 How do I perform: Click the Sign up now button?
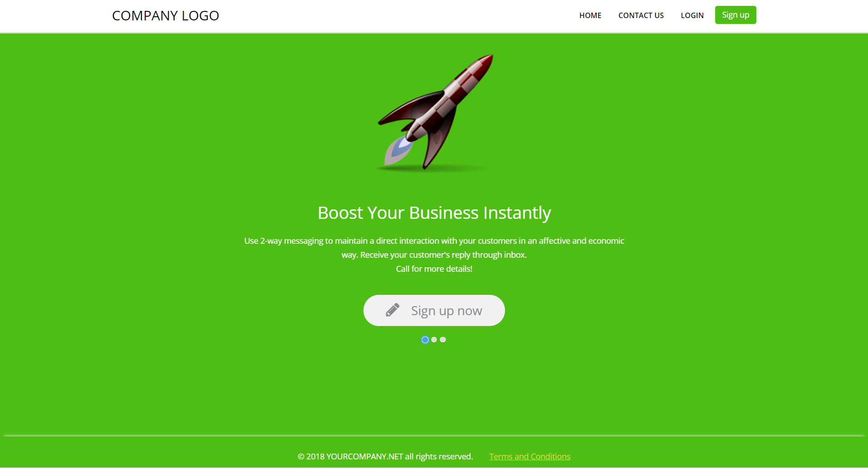point(434,310)
